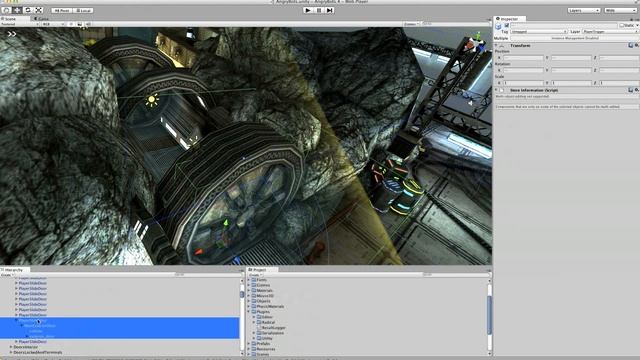This screenshot has height=360, width=640.
Task: Toggle scene audio speaker icon
Action: point(88,24)
